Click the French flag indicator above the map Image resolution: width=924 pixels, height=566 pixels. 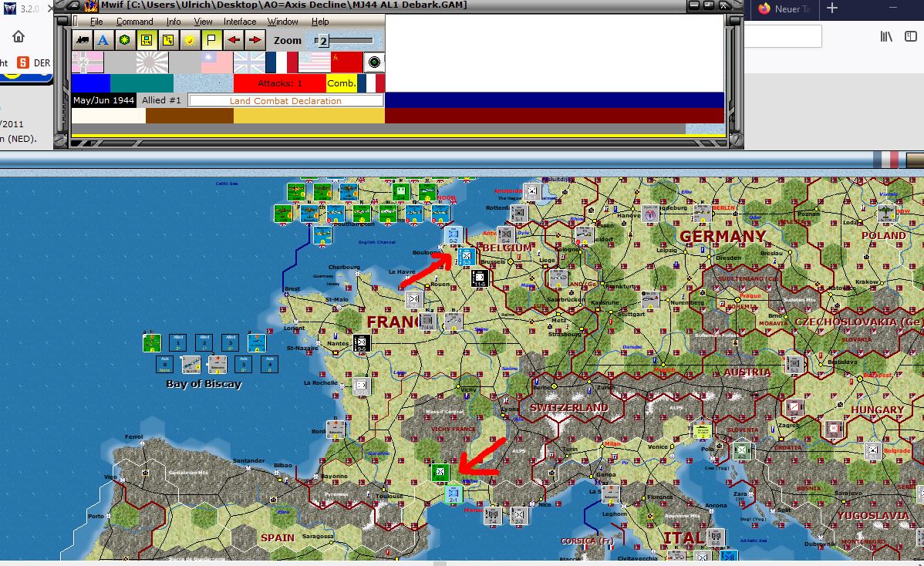(885, 160)
